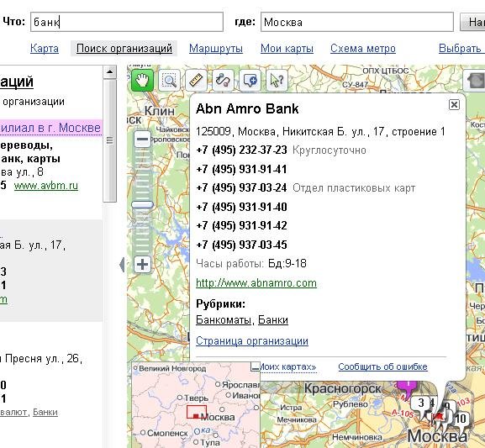Click the red rectangle on overview map

point(197,412)
